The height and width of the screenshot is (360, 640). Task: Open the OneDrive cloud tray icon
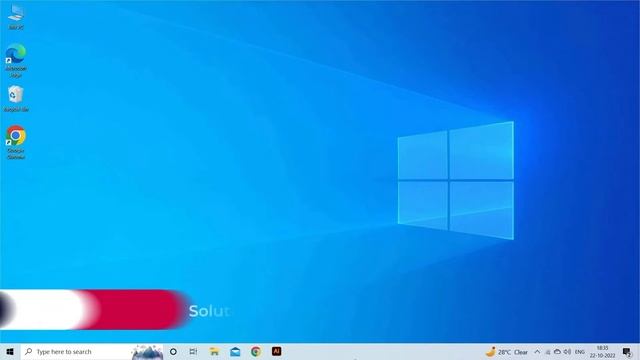(x=557, y=352)
